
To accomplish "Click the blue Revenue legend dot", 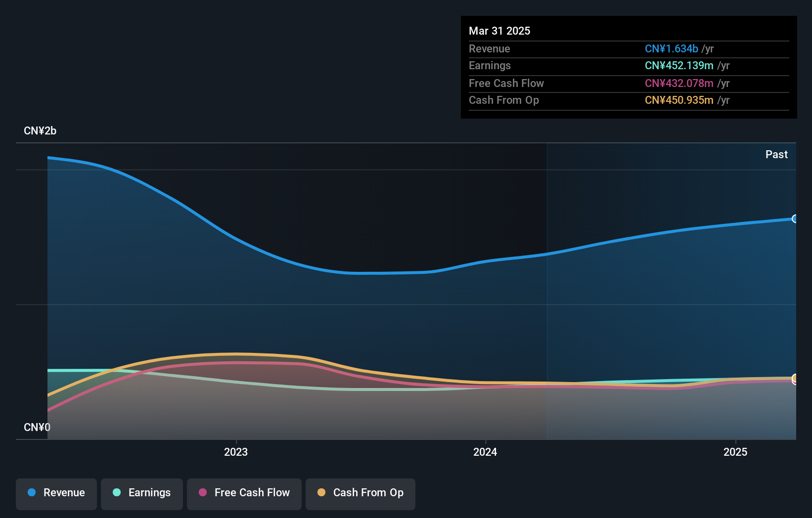I will [x=32, y=492].
